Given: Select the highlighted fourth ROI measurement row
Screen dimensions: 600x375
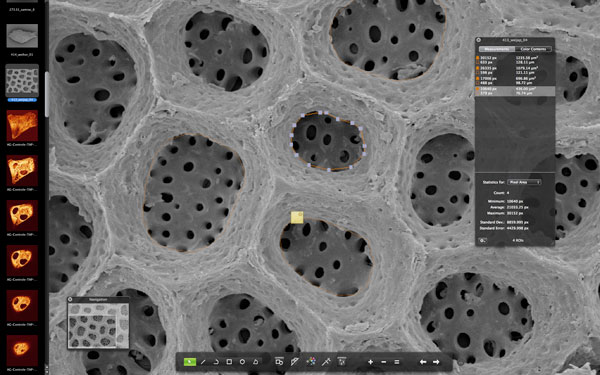Looking at the screenshot, I should 515,91.
